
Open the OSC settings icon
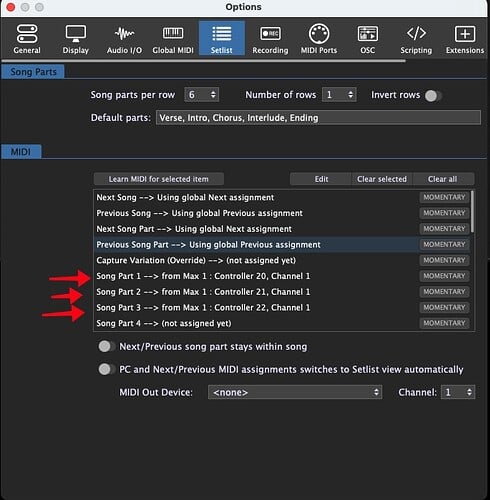pos(368,34)
